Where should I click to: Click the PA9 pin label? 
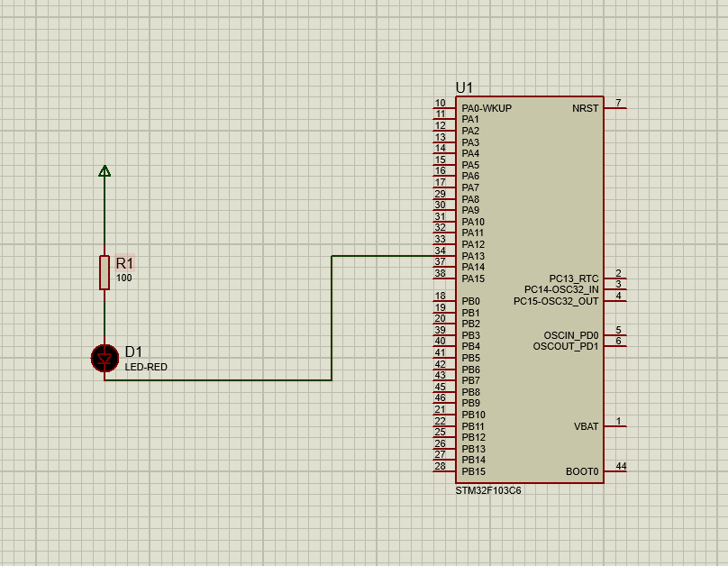coord(470,210)
